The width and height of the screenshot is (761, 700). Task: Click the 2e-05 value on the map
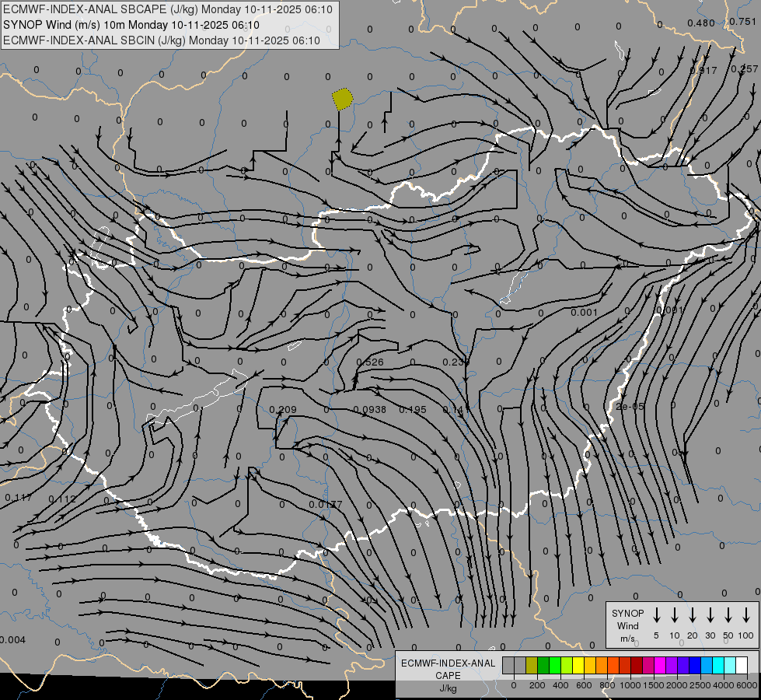[x=630, y=406]
